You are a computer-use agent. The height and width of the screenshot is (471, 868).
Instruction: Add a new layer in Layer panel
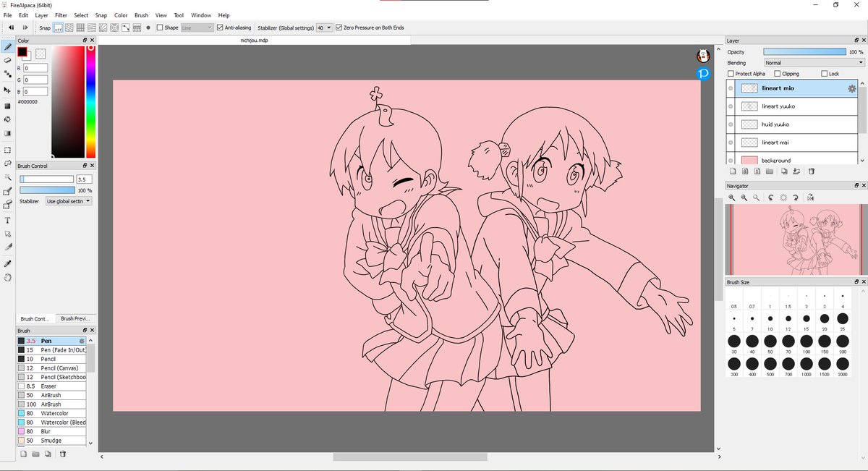pos(733,171)
